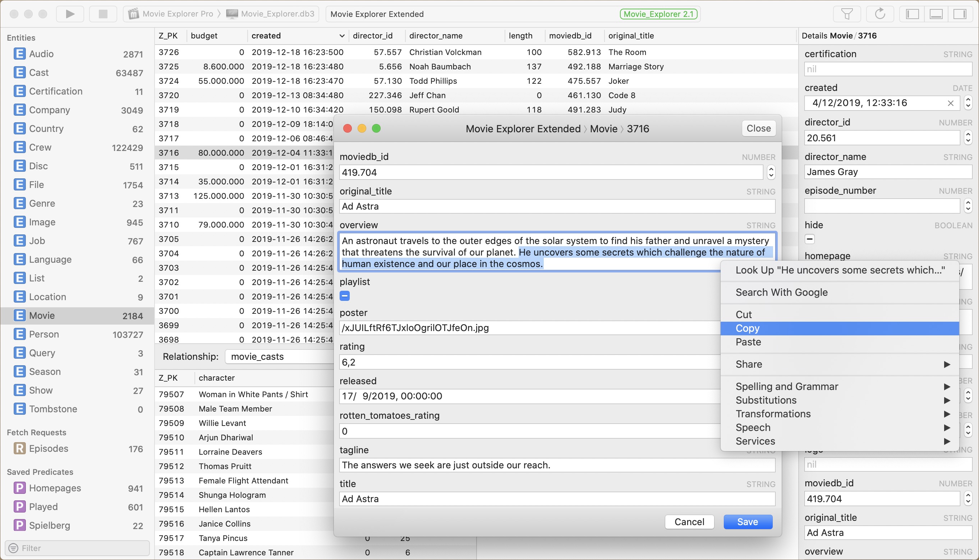Choose Look Up menu item
979x560 pixels.
[x=840, y=270]
